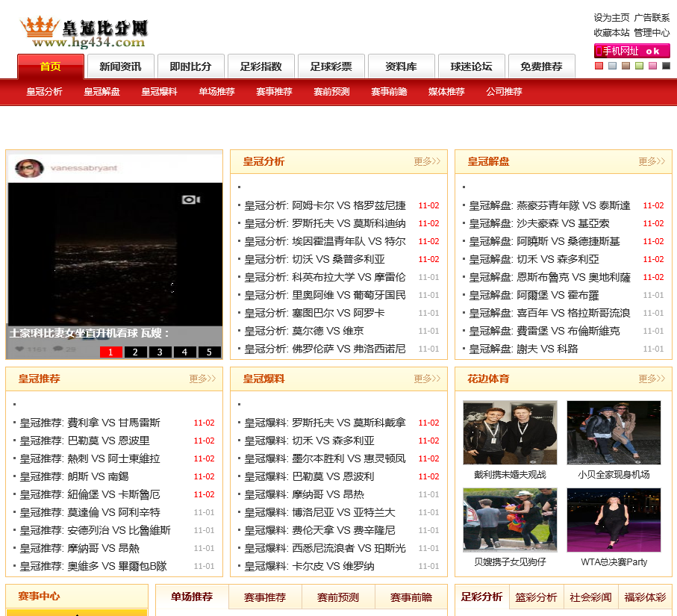Pick the brown theme color swatch
Screen dimensions: 677x616
(625, 66)
